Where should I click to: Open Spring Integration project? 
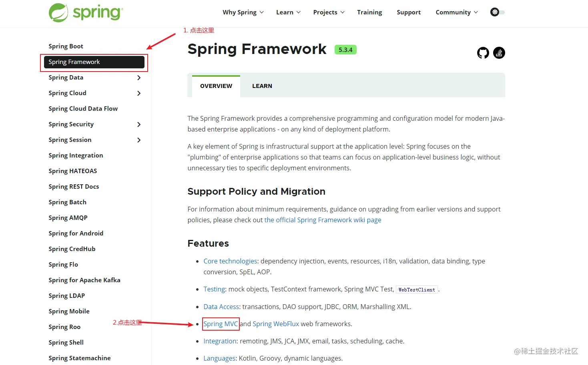pos(76,156)
